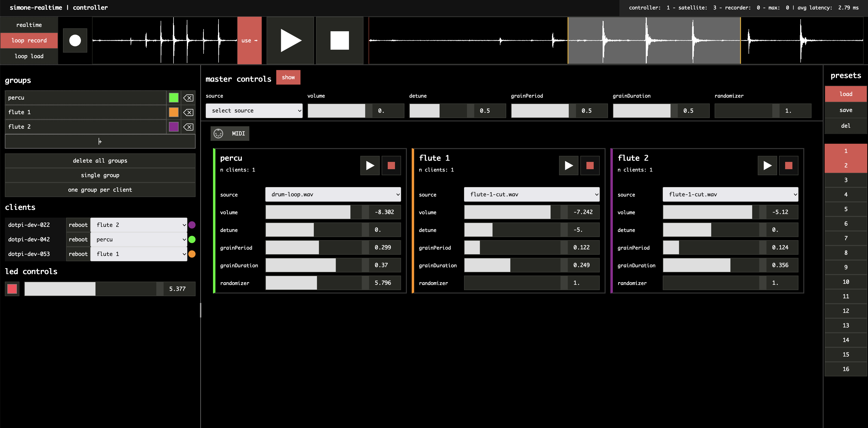Switch to realtime mode
This screenshot has height=428, width=868.
29,25
